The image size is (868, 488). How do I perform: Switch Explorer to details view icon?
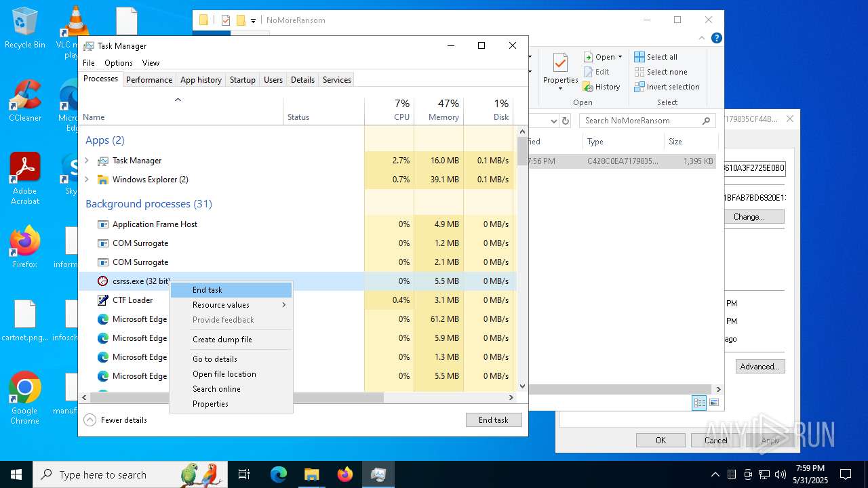[699, 403]
